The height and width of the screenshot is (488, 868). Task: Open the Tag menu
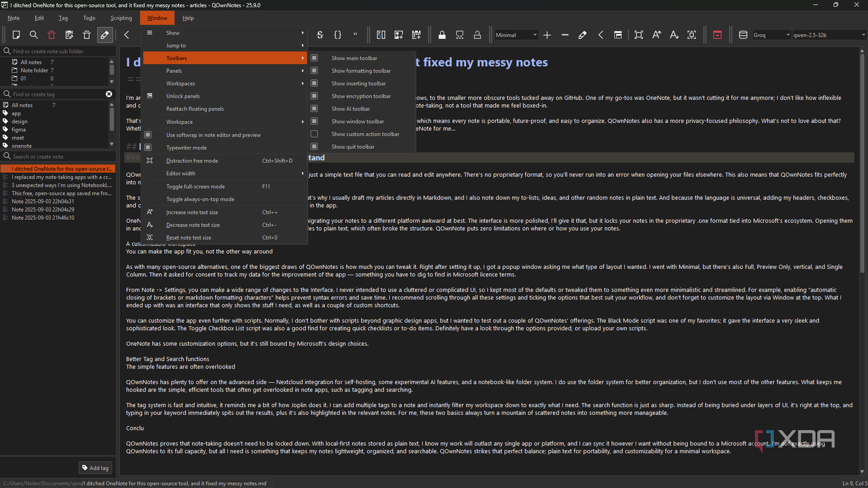(63, 18)
